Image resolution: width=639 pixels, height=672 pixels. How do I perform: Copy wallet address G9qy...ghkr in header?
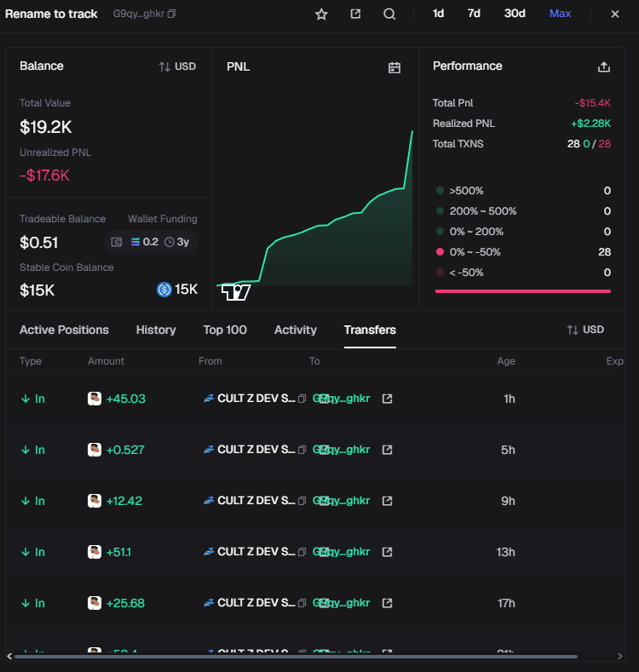[171, 14]
